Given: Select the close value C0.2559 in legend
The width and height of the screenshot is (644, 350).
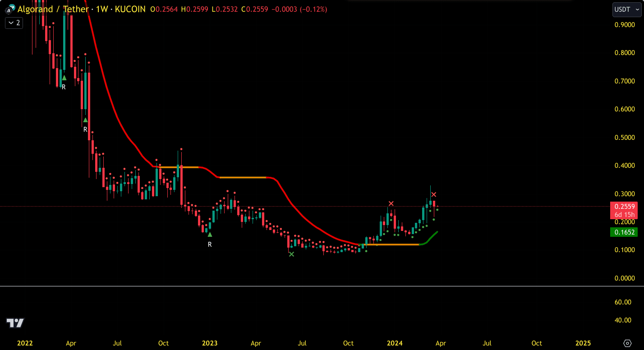Looking at the screenshot, I should tap(254, 9).
